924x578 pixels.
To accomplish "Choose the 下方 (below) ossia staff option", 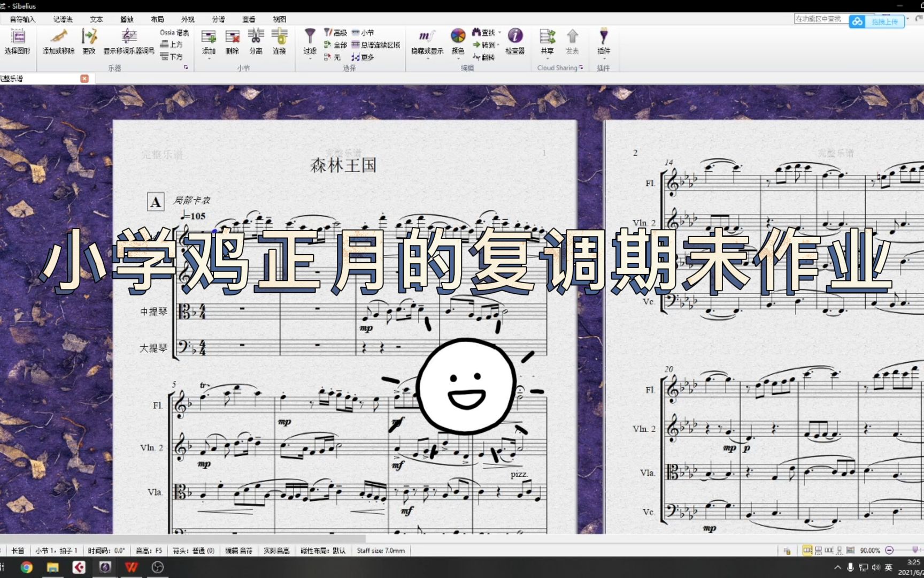I will click(172, 56).
